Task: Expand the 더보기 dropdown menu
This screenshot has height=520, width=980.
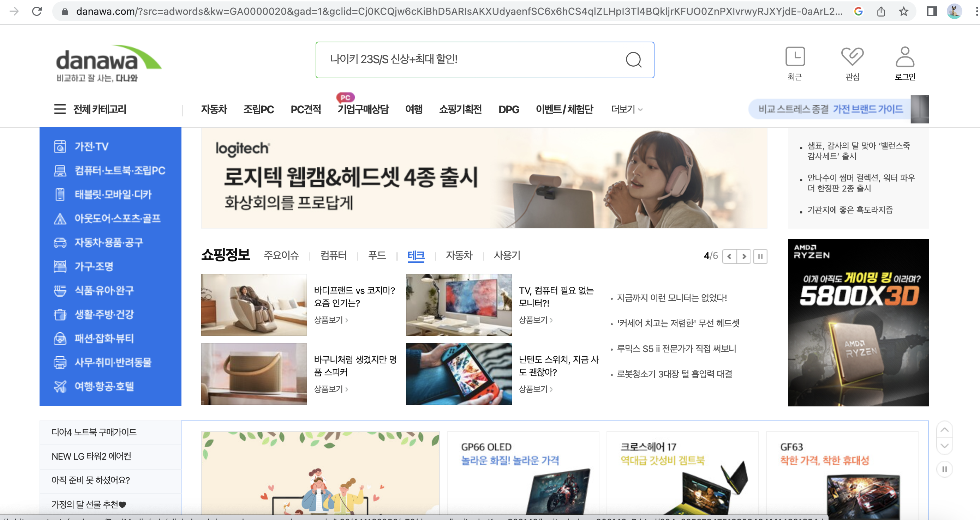Action: click(x=626, y=109)
